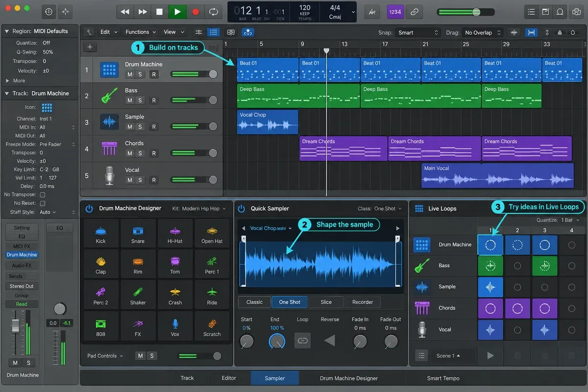Enable the No Reset checkbox
The image size is (588, 392).
[x=42, y=203]
